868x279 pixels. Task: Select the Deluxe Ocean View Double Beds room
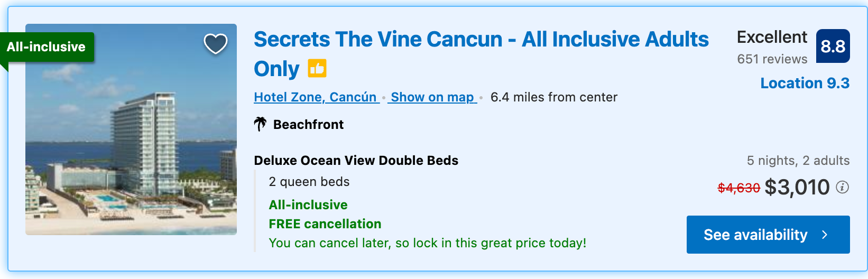click(356, 161)
